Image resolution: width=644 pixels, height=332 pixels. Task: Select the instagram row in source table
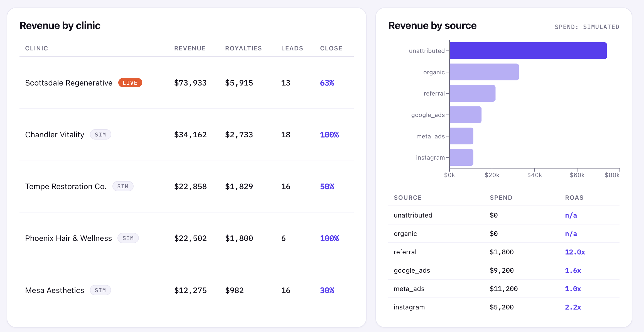pyautogui.click(x=504, y=307)
